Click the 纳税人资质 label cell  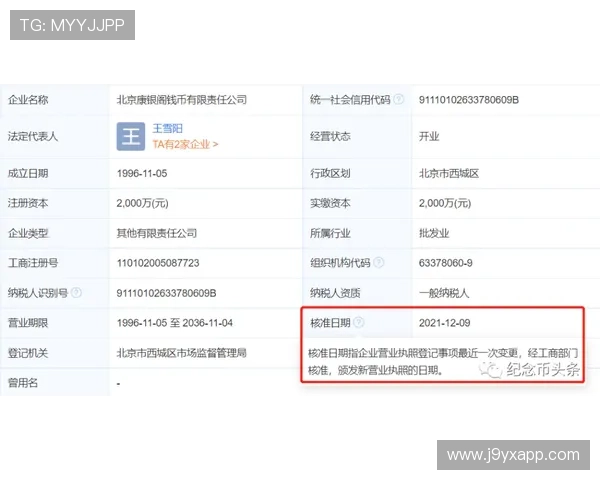click(x=358, y=293)
